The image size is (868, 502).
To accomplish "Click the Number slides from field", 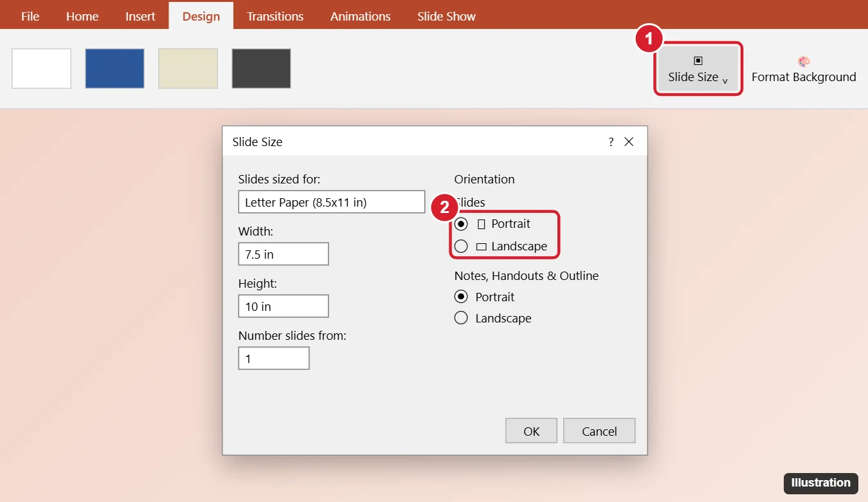I will pyautogui.click(x=274, y=358).
